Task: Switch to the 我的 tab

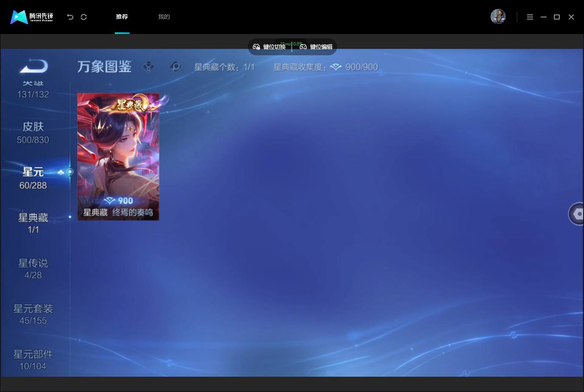Action: pyautogui.click(x=164, y=17)
